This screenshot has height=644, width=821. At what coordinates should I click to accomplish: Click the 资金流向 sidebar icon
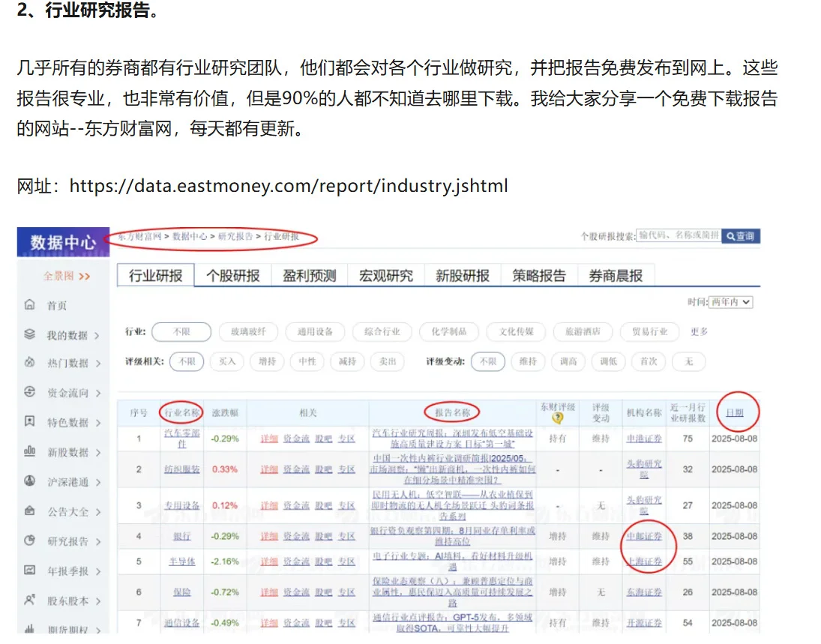coord(30,391)
